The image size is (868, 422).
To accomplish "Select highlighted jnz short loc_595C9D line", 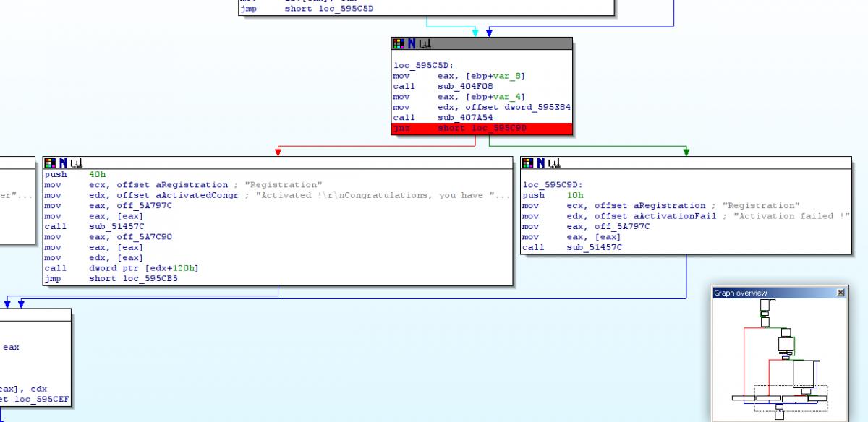I will pyautogui.click(x=482, y=128).
